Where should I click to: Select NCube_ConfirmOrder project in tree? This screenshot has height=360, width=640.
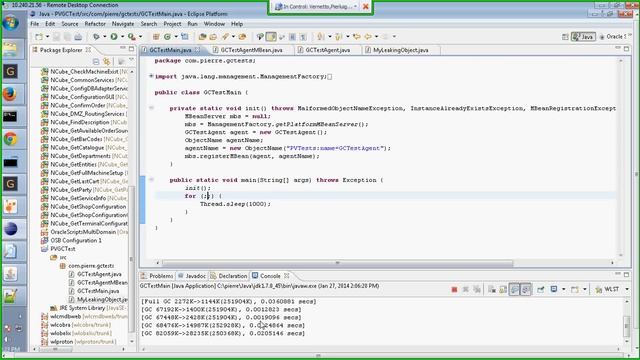tap(78, 105)
